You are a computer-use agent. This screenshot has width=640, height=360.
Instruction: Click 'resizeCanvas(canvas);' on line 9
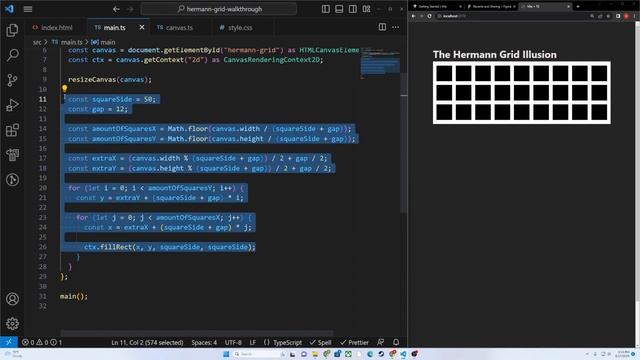[x=110, y=79]
